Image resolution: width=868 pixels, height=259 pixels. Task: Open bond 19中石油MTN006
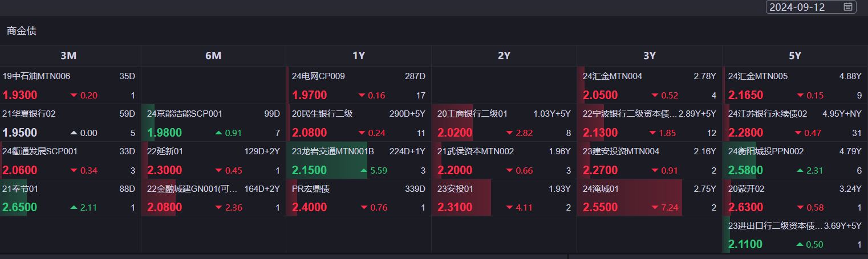[x=36, y=76]
